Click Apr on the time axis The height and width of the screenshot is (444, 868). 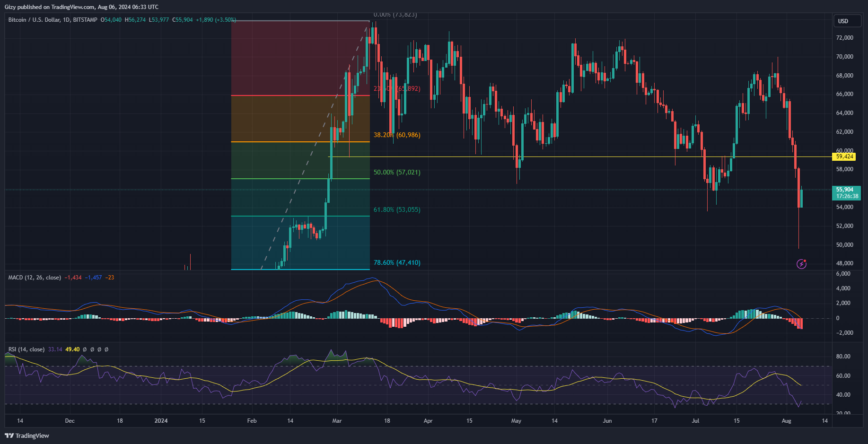click(428, 421)
